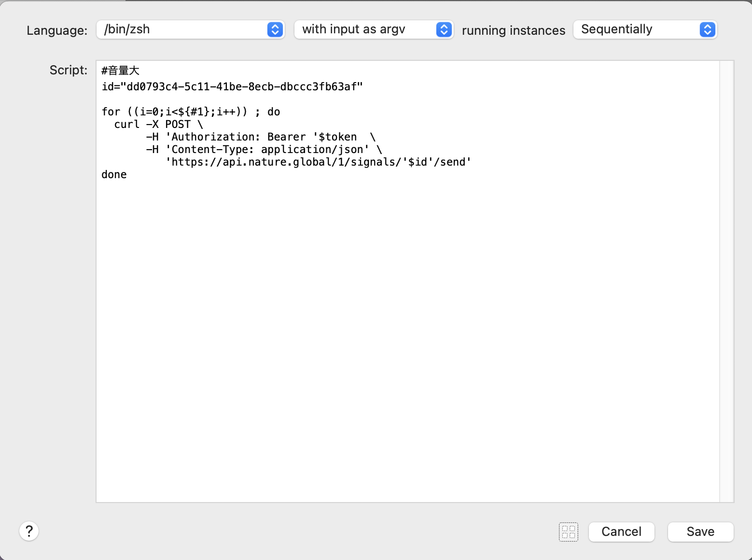The width and height of the screenshot is (752, 560).
Task: Click the 'for ((i=0;i<${#1};i++))' line
Action: pyautogui.click(x=191, y=112)
